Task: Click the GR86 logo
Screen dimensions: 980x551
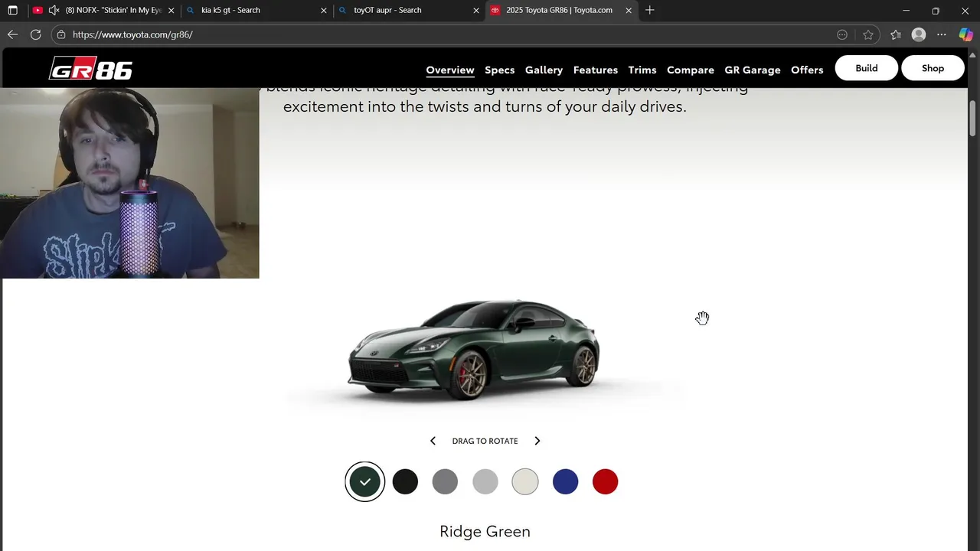Action: point(90,69)
